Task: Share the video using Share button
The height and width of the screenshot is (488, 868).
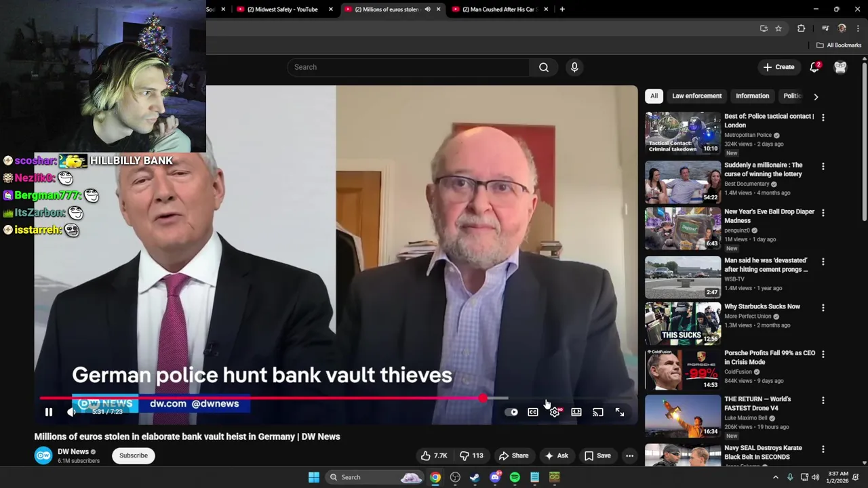Action: click(513, 455)
